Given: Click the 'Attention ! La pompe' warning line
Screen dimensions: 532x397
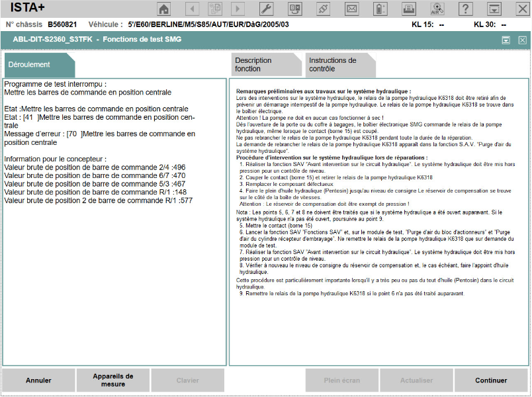Looking at the screenshot, I should click(x=310, y=118).
